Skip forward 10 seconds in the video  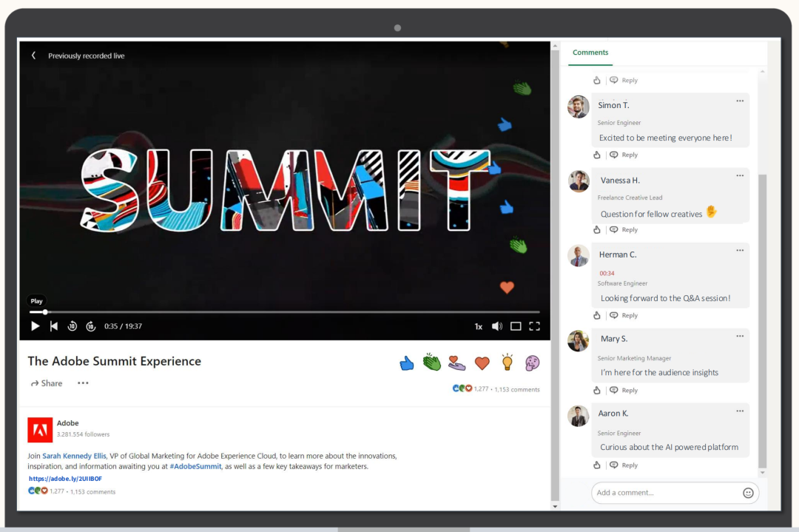coord(91,326)
